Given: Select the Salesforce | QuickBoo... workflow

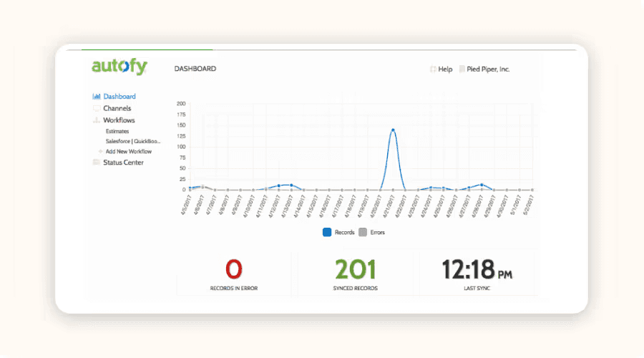Looking at the screenshot, I should point(133,141).
